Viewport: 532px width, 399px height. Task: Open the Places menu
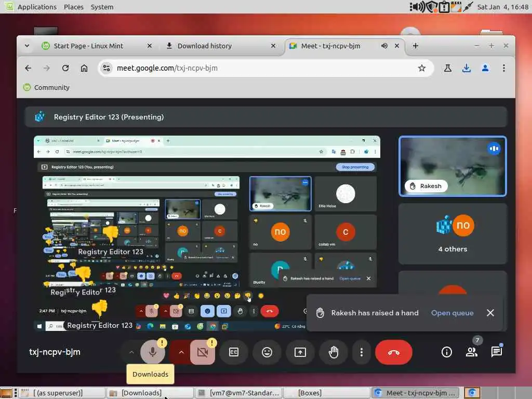point(74,7)
